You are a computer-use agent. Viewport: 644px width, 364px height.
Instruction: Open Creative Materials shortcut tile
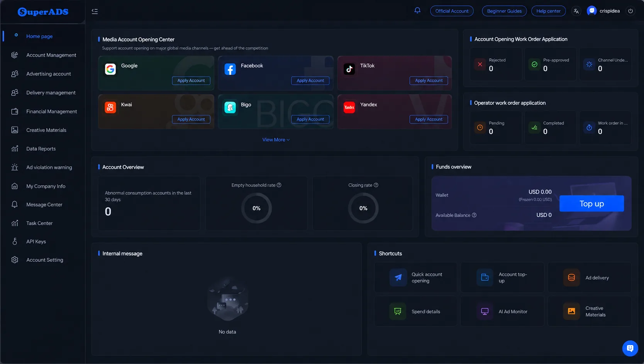pyautogui.click(x=589, y=312)
